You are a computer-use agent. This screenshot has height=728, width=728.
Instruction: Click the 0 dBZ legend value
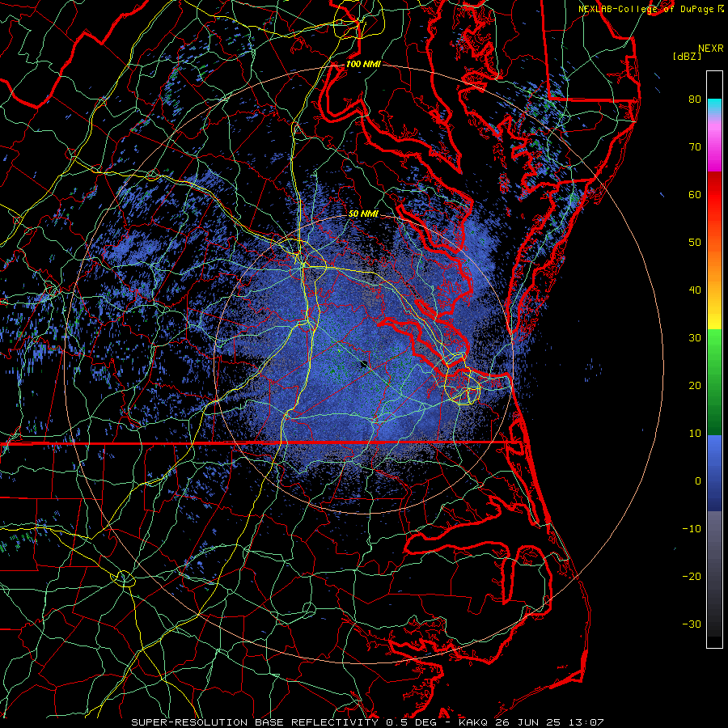tap(698, 481)
